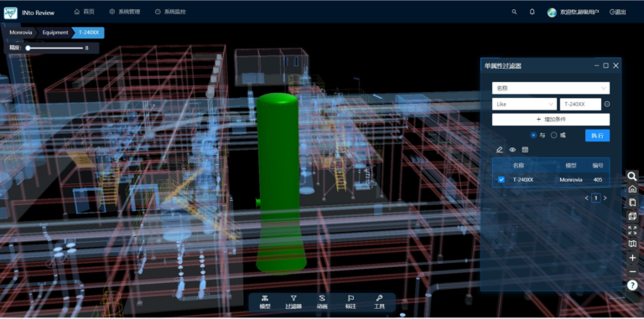Image resolution: width=644 pixels, height=319 pixels.
Task: Click T-240XX name in results row
Action: click(523, 179)
